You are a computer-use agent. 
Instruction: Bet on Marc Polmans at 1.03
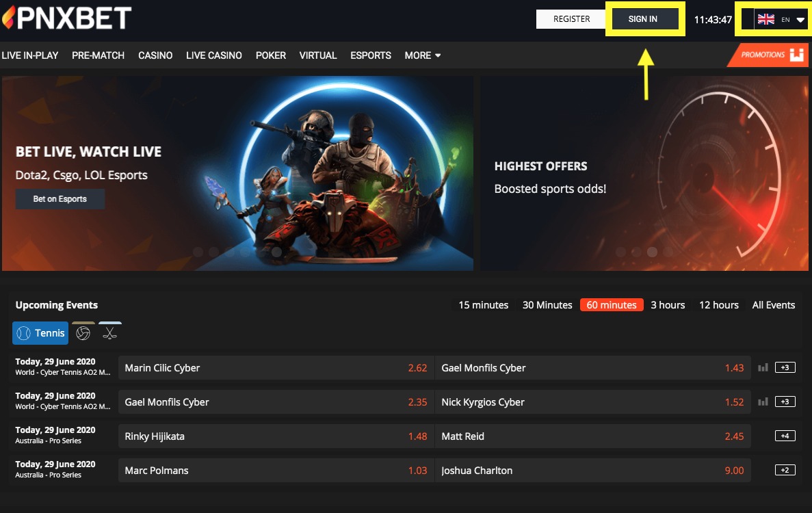click(x=276, y=470)
